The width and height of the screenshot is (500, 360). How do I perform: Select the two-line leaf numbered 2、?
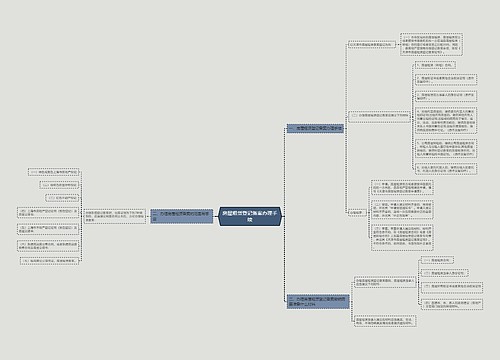coord(446,80)
